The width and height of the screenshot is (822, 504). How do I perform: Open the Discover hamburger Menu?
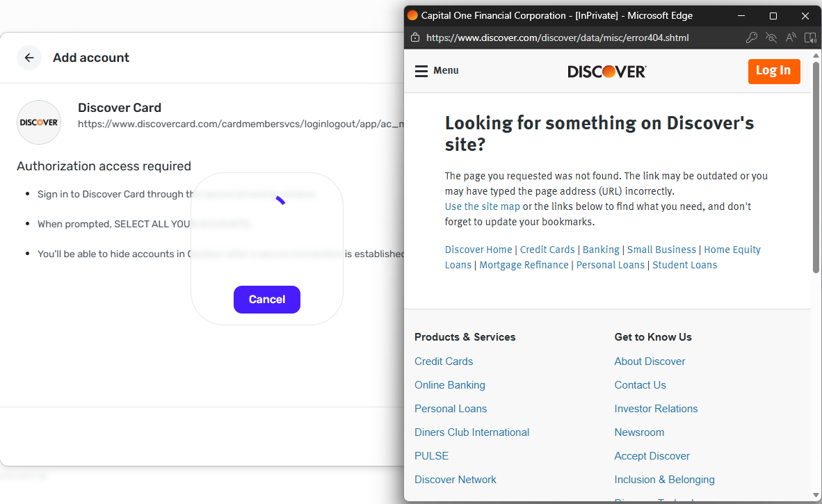[437, 71]
